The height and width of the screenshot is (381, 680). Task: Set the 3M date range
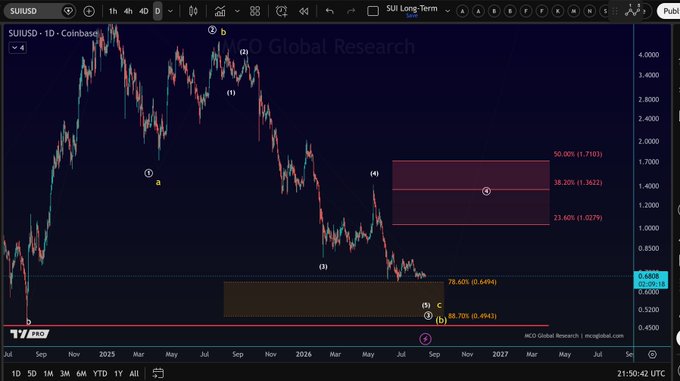point(65,373)
